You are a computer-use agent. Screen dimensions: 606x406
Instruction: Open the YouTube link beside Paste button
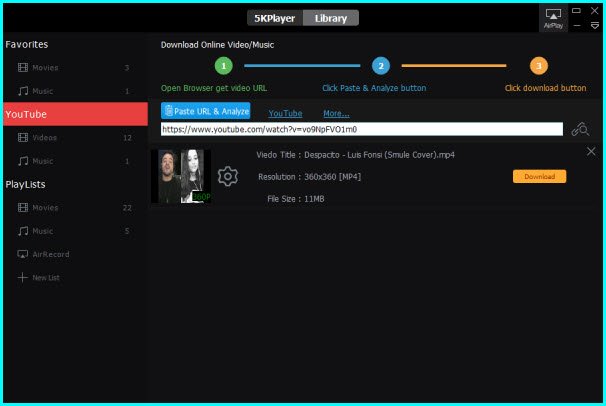tap(285, 113)
